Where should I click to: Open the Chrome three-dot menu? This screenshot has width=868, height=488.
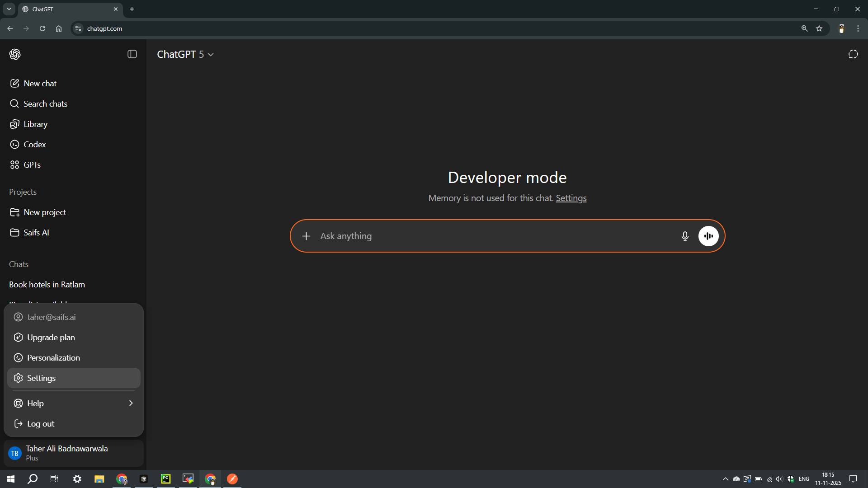point(858,28)
